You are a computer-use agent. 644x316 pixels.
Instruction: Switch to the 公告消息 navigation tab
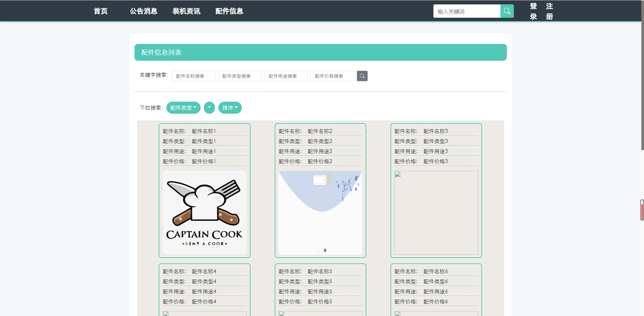pyautogui.click(x=143, y=11)
